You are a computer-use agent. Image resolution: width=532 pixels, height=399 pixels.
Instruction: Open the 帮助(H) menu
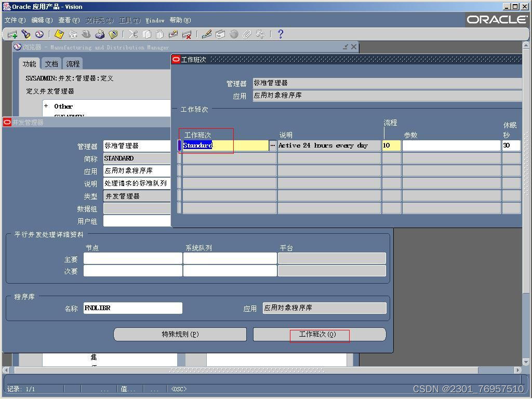coord(180,20)
